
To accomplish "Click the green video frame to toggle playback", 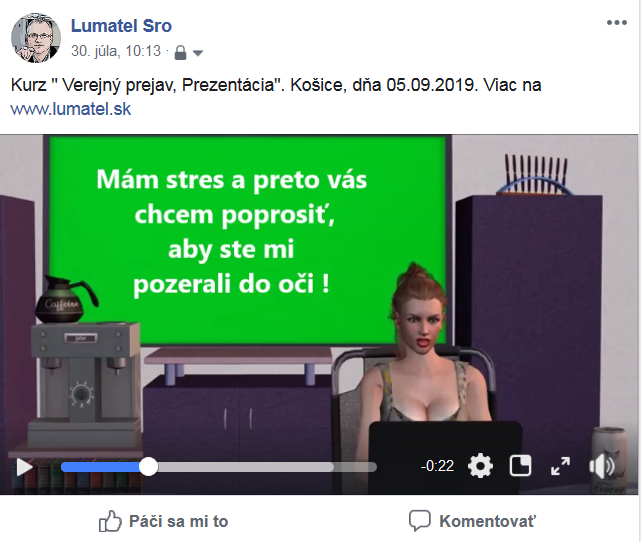I will click(x=247, y=240).
